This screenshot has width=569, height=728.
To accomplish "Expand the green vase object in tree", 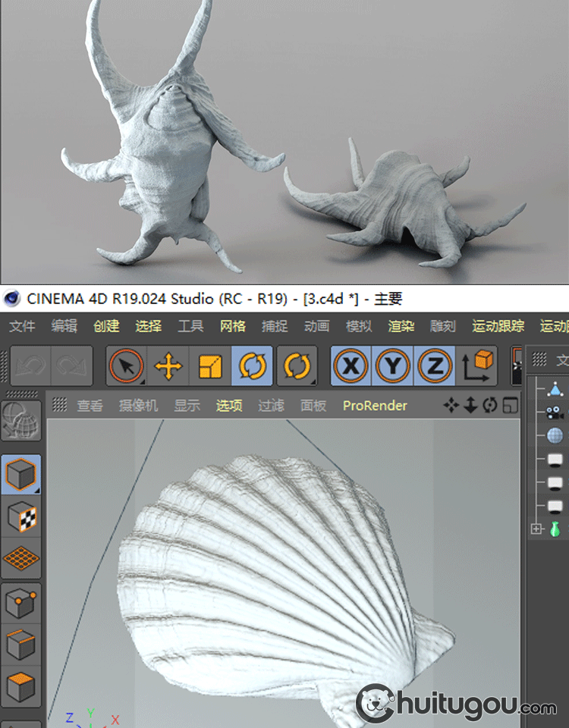I will click(x=537, y=529).
